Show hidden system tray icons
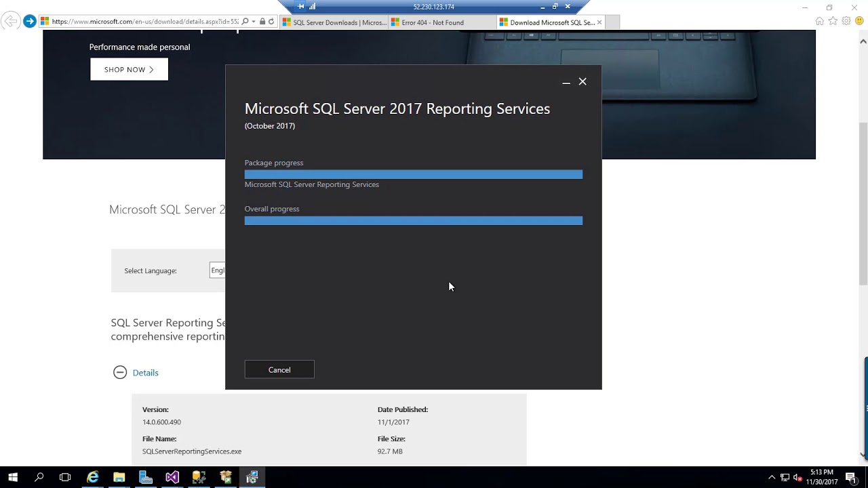868x488 pixels. (x=772, y=477)
